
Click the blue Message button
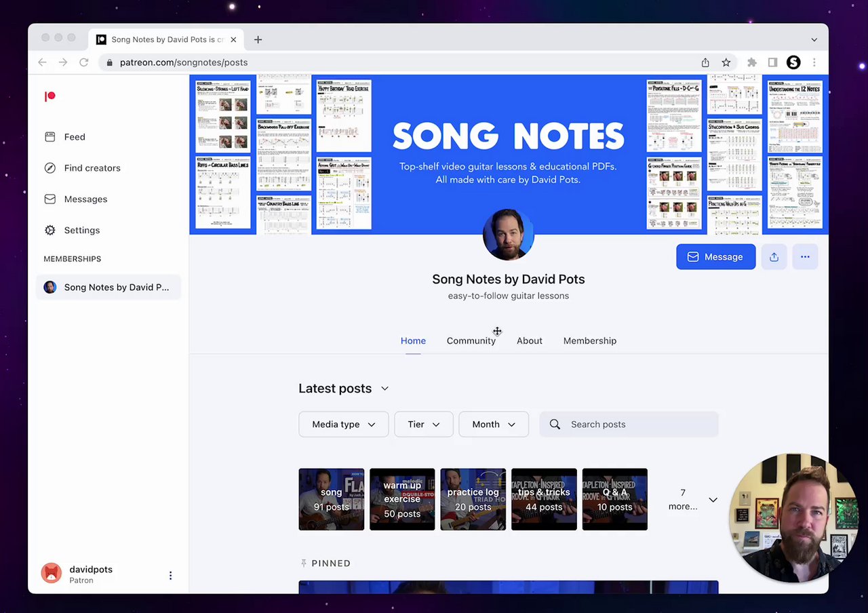pyautogui.click(x=715, y=257)
